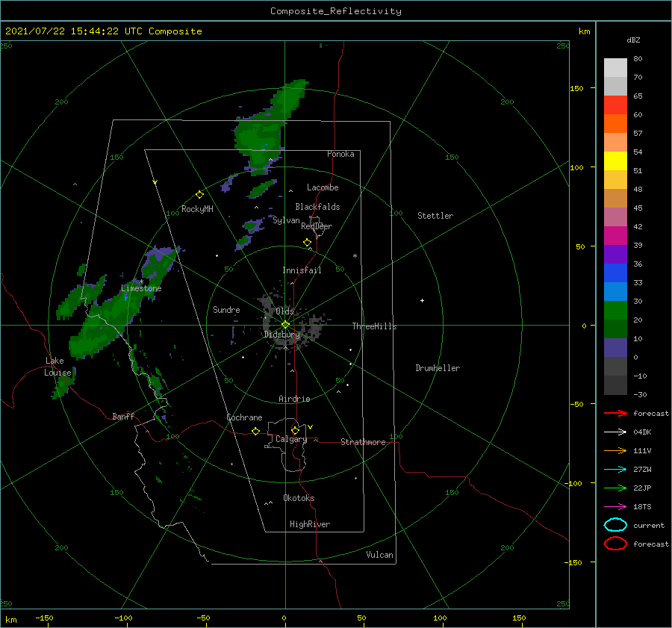This screenshot has height=628, width=672.
Task: Click the Blackfalds town label
Action: (317, 207)
